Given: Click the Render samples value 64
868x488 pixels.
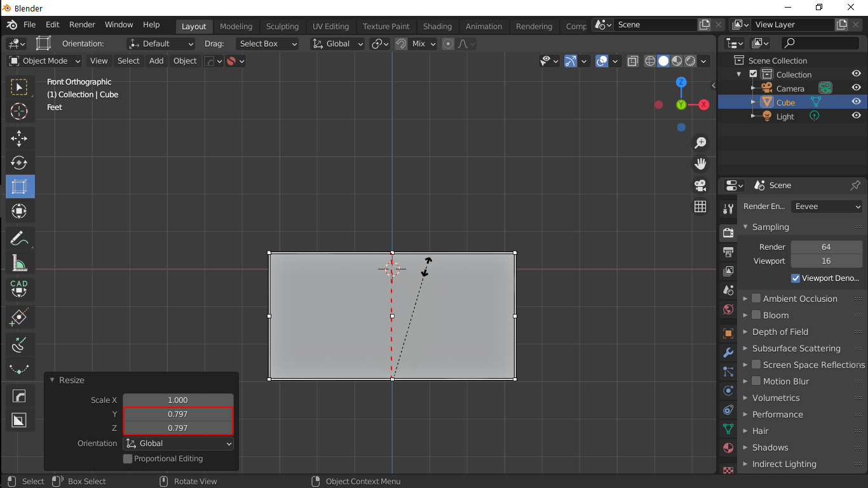Looking at the screenshot, I should pos(827,247).
